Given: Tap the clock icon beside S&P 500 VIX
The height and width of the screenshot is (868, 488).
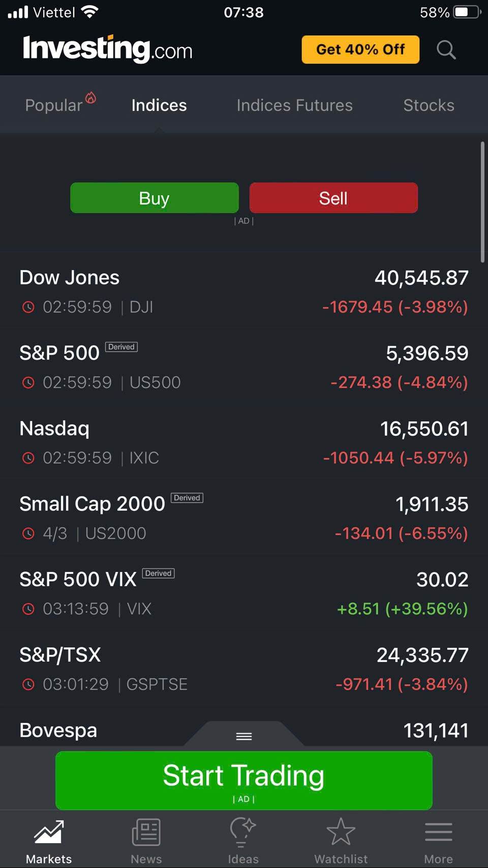Looking at the screenshot, I should (x=28, y=609).
